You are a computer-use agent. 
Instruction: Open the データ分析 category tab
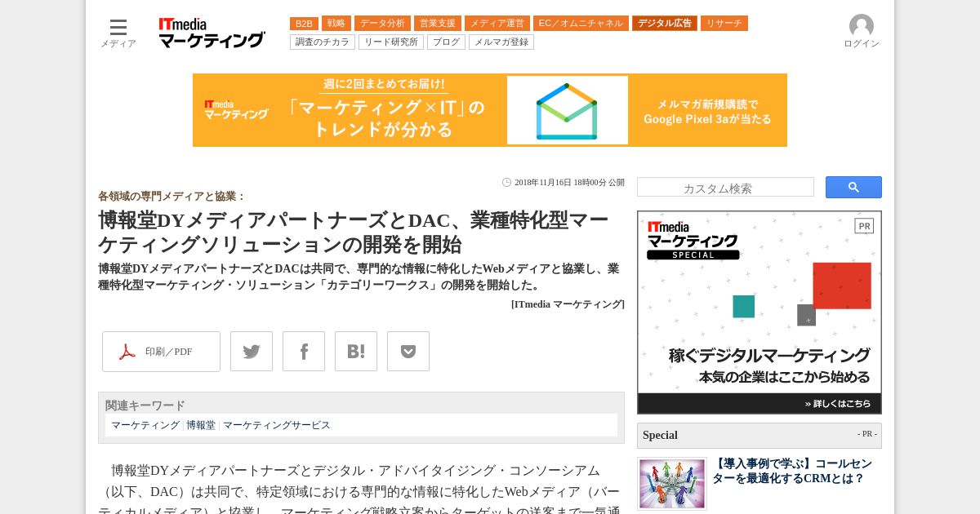coord(382,24)
